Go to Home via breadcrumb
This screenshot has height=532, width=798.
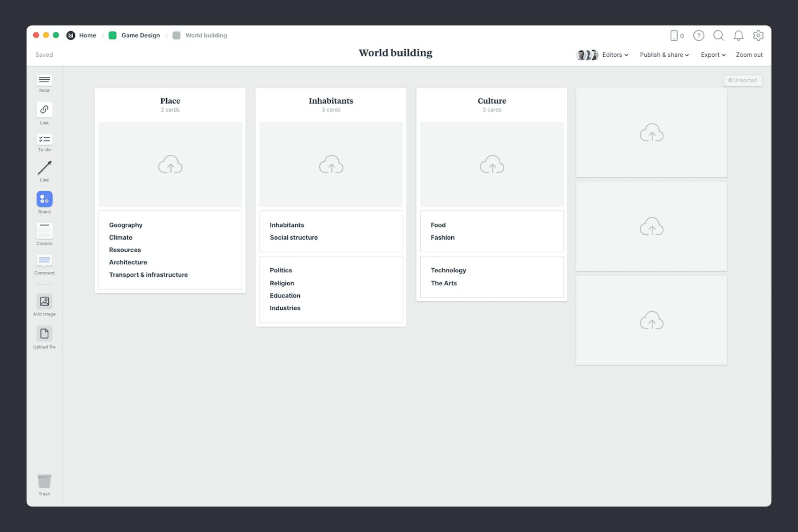click(87, 35)
